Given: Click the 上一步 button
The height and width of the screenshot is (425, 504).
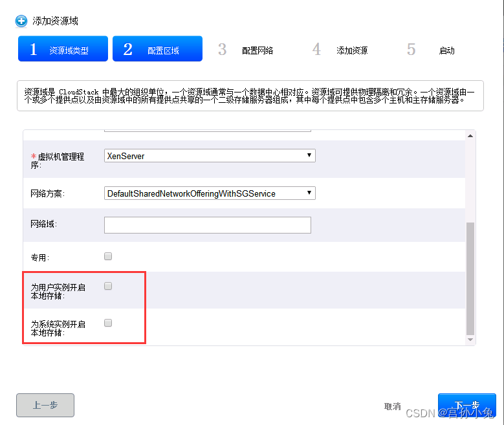Looking at the screenshot, I should [x=45, y=405].
